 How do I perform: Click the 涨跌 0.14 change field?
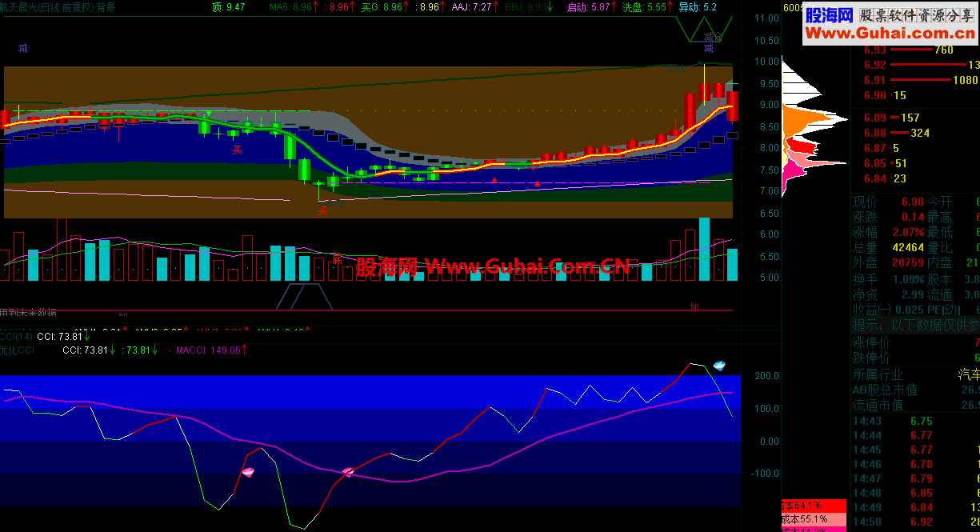[x=888, y=218]
